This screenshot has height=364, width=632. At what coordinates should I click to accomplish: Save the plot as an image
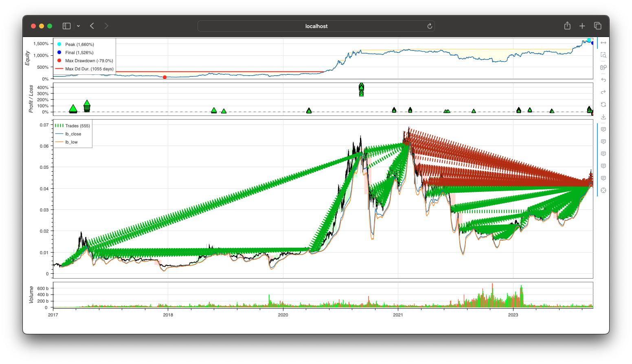[x=603, y=117]
